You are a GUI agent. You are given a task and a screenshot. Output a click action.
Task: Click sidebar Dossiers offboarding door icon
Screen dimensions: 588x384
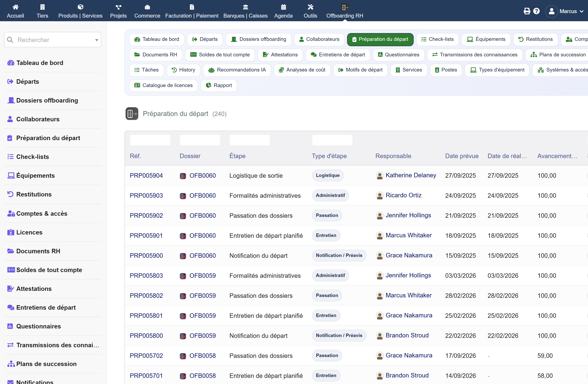tap(11, 100)
